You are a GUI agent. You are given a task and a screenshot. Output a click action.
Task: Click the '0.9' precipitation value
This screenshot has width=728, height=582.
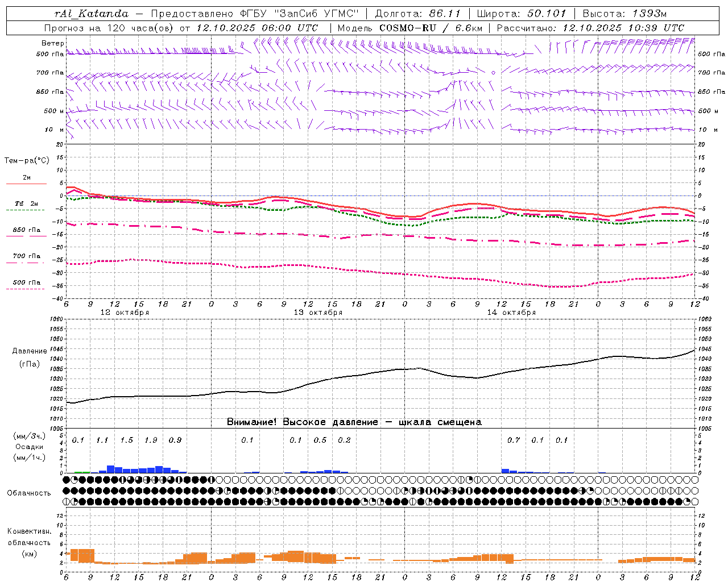(175, 440)
